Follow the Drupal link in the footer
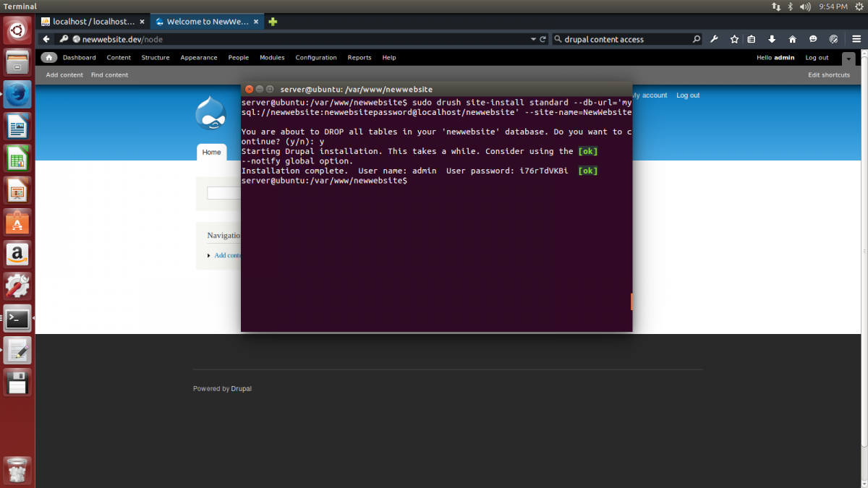 (242, 389)
